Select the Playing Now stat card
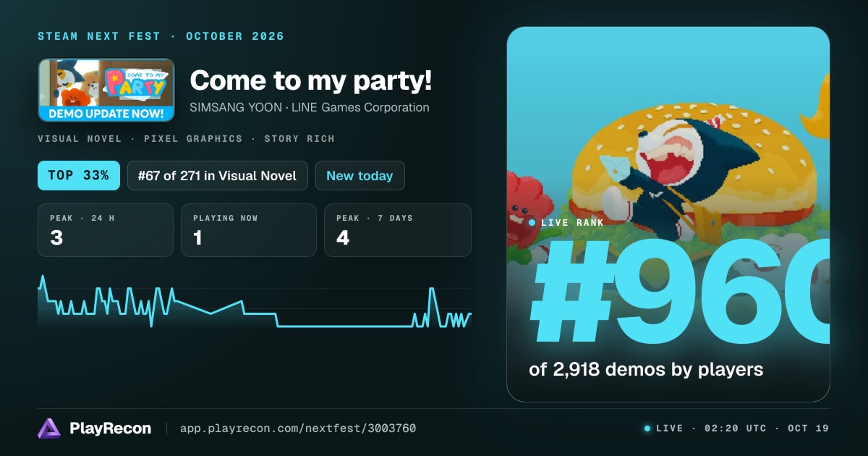868x456 pixels. tap(249, 230)
